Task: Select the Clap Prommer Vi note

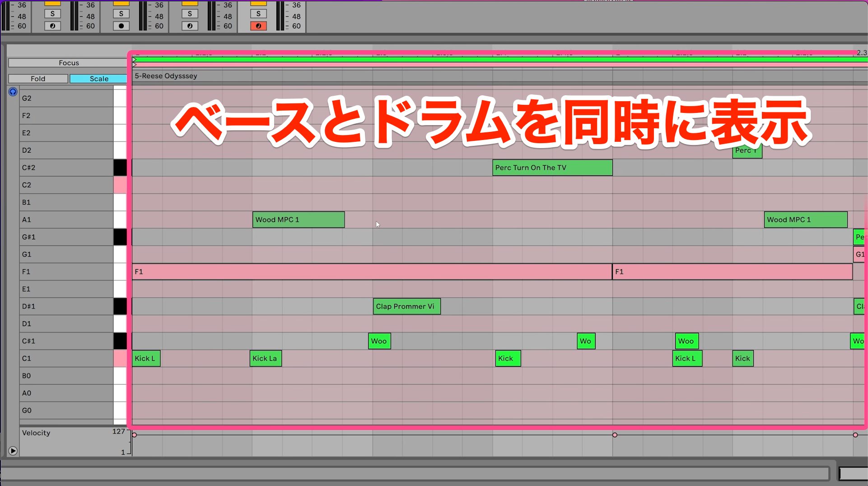Action: tap(406, 306)
